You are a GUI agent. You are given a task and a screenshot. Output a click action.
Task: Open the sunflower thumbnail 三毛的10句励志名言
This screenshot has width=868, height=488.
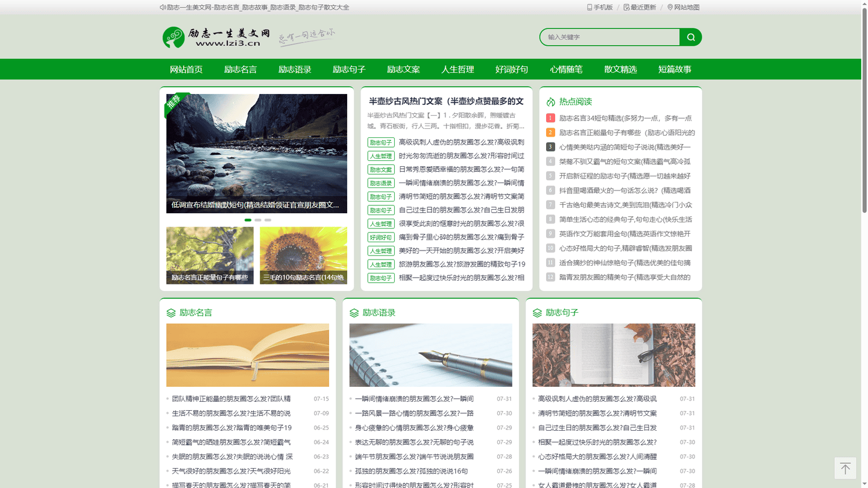pyautogui.click(x=303, y=255)
